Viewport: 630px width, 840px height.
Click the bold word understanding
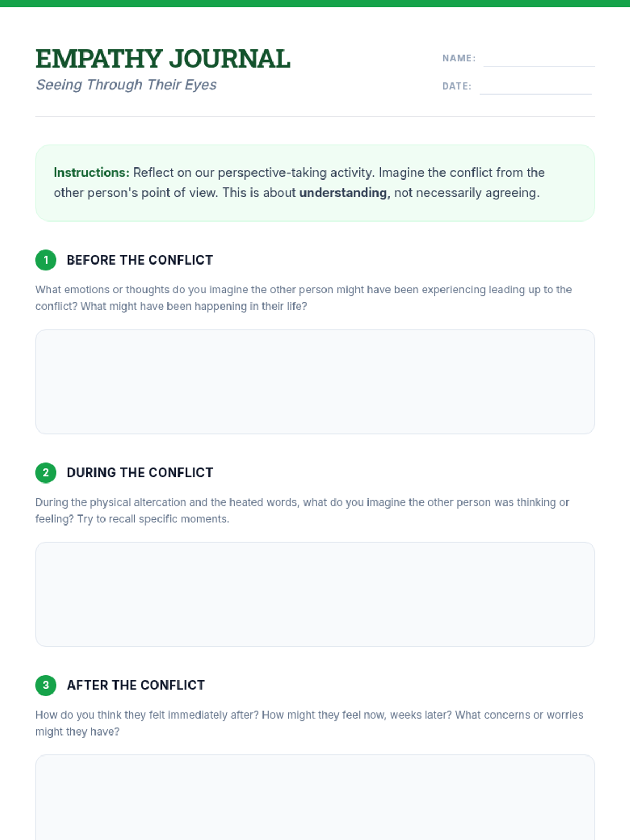[x=343, y=193]
